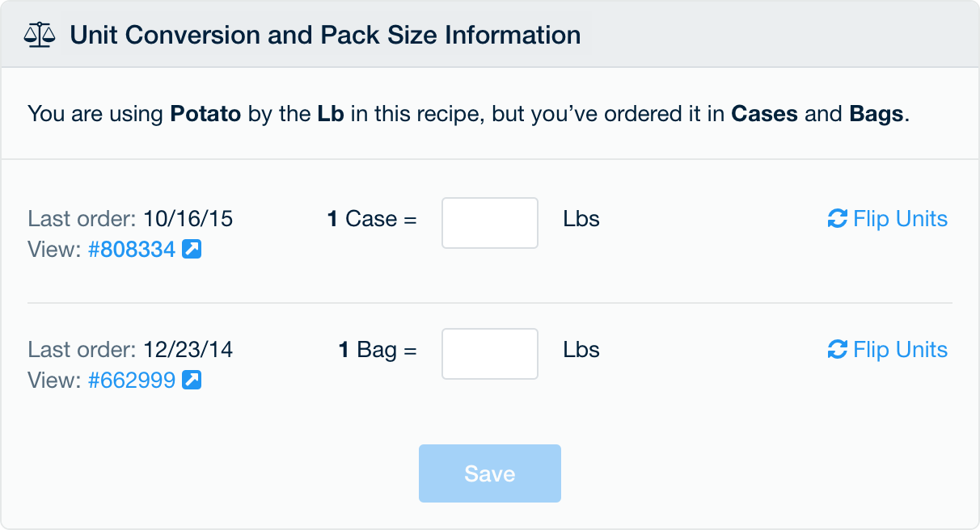Click the Unit Conversion and Pack Size Information title

pos(325,36)
